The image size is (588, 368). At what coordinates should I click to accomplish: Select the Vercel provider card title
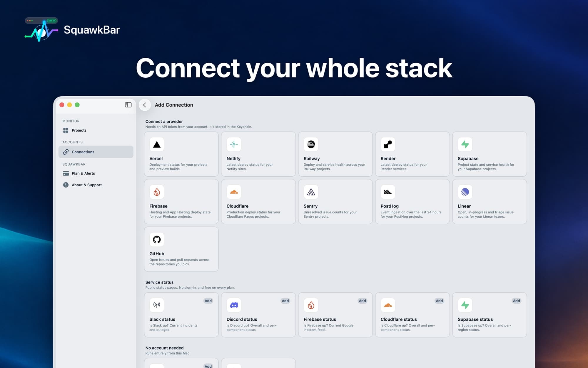point(156,158)
